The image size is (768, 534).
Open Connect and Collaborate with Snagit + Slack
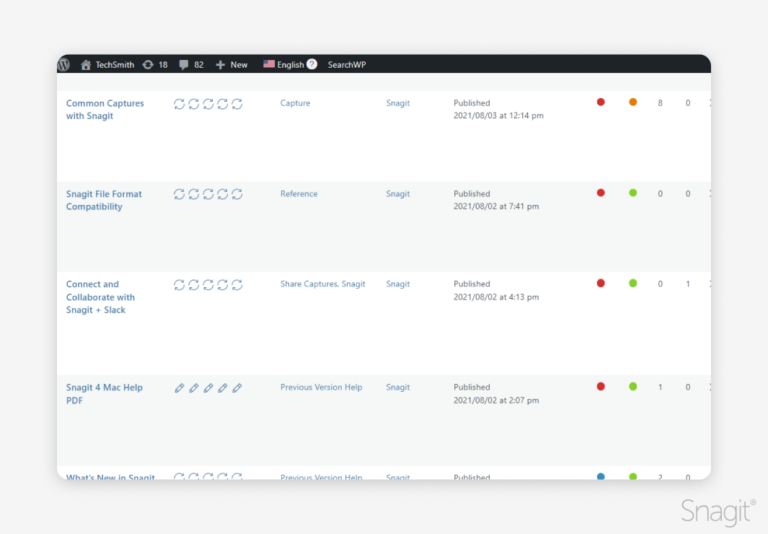pyautogui.click(x=100, y=297)
